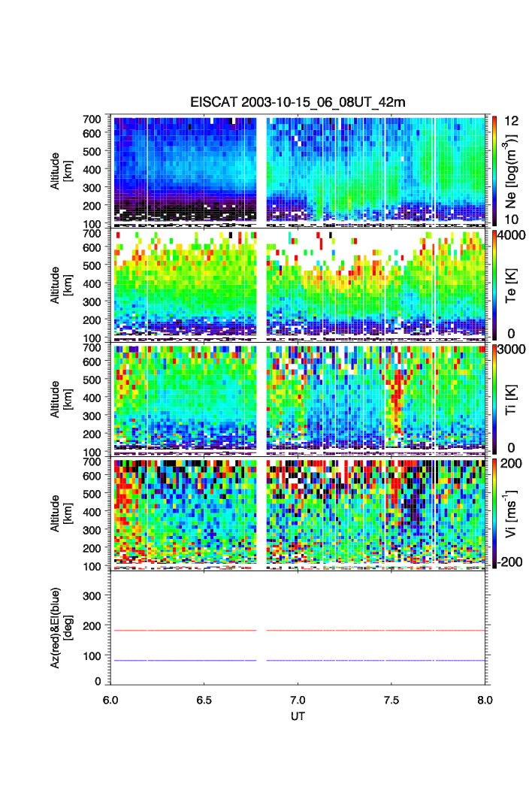Select the 6.0 tick on the time axis
Screen dimensions: 532x799
tap(111, 699)
